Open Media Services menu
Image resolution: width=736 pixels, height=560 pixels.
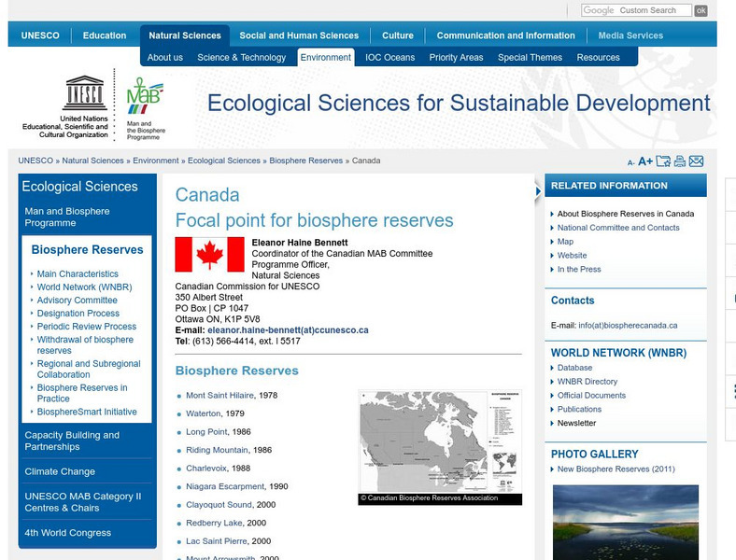630,35
